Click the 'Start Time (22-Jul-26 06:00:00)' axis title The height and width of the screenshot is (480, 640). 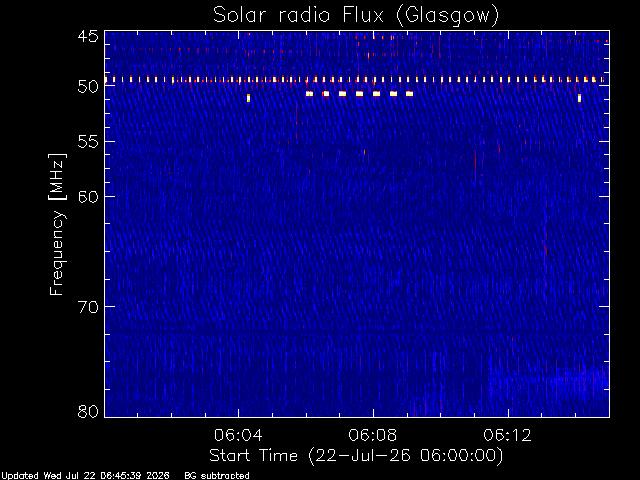coord(356,456)
